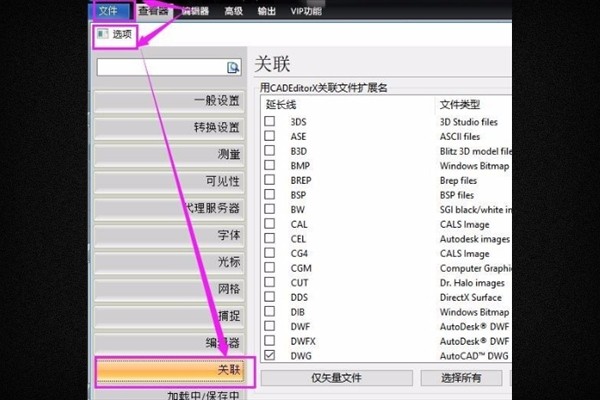Open the 文件 menu

(108, 11)
